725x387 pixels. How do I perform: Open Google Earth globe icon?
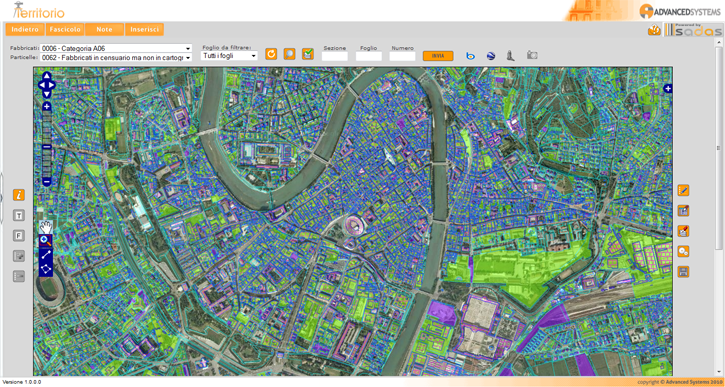pyautogui.click(x=491, y=56)
